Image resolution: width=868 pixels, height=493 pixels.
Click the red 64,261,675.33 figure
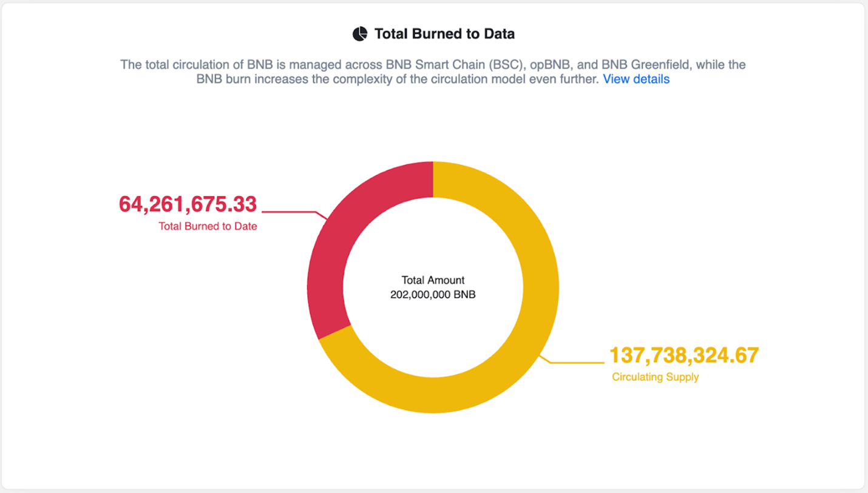[x=188, y=205]
